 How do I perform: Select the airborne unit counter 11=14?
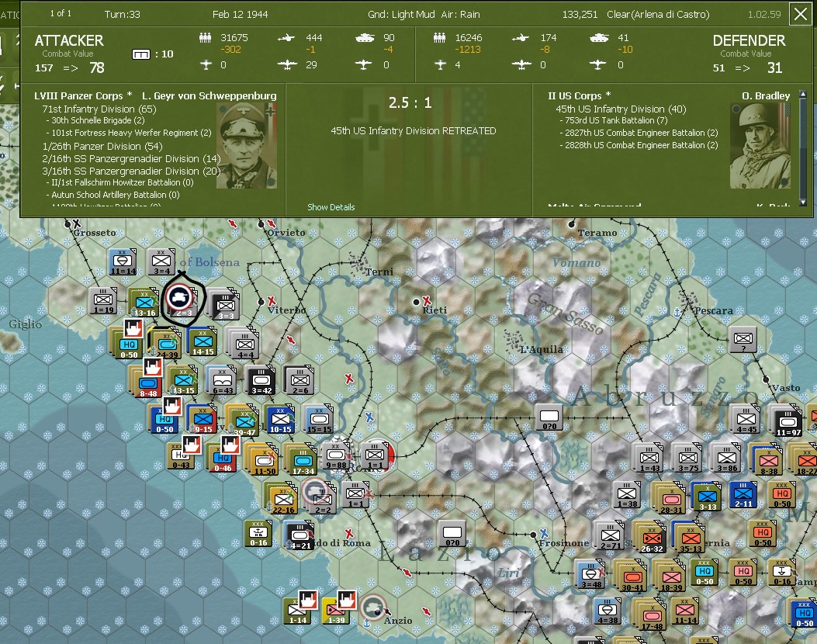pos(123,262)
